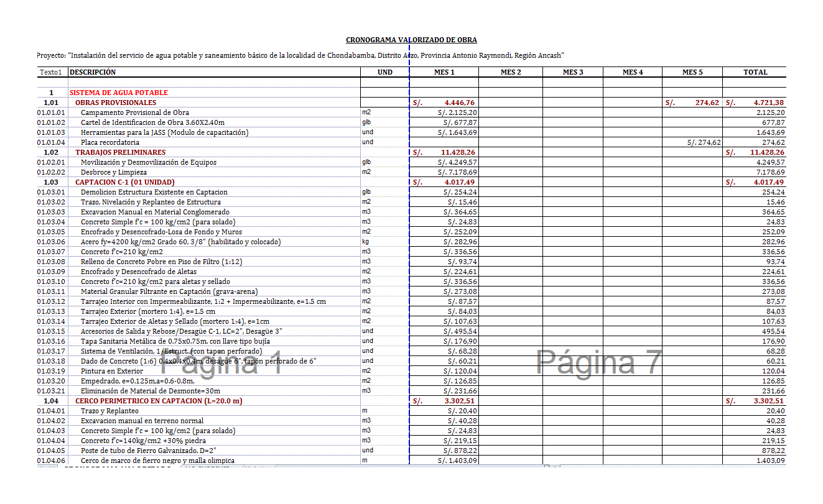Viewport: 823px width, 504px height.
Task: Select the 'MES 3' column header
Action: [x=573, y=72]
